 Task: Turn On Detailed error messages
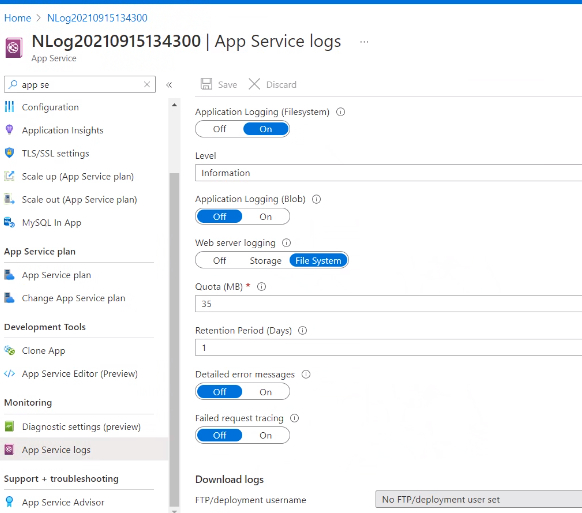tap(266, 392)
